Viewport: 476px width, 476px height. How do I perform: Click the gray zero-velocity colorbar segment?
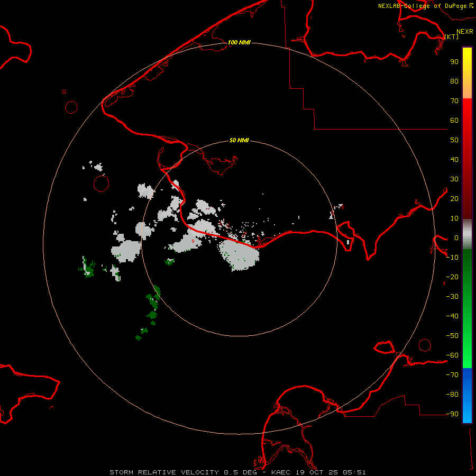point(467,234)
